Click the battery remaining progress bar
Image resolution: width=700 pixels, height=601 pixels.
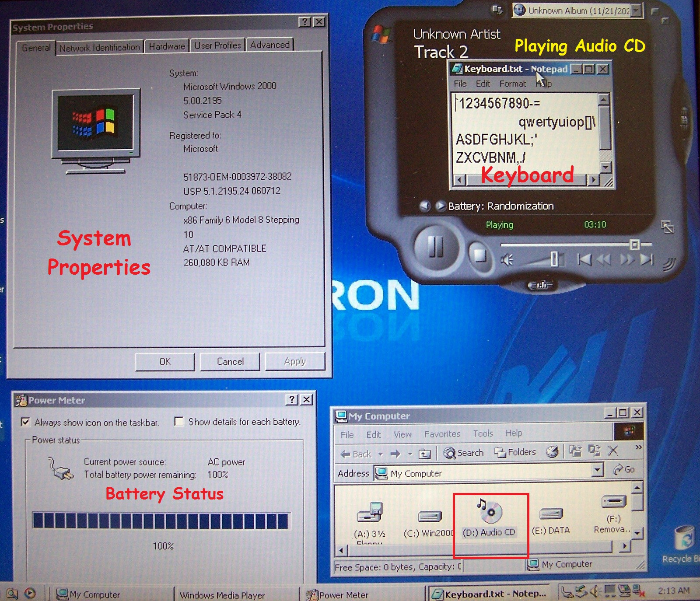click(x=160, y=521)
